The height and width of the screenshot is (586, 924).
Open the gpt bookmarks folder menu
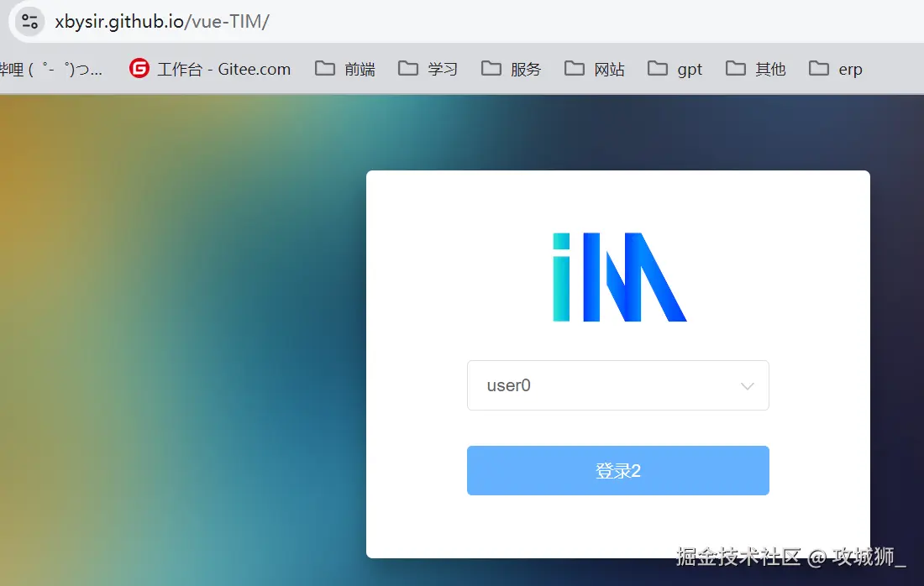coord(675,69)
